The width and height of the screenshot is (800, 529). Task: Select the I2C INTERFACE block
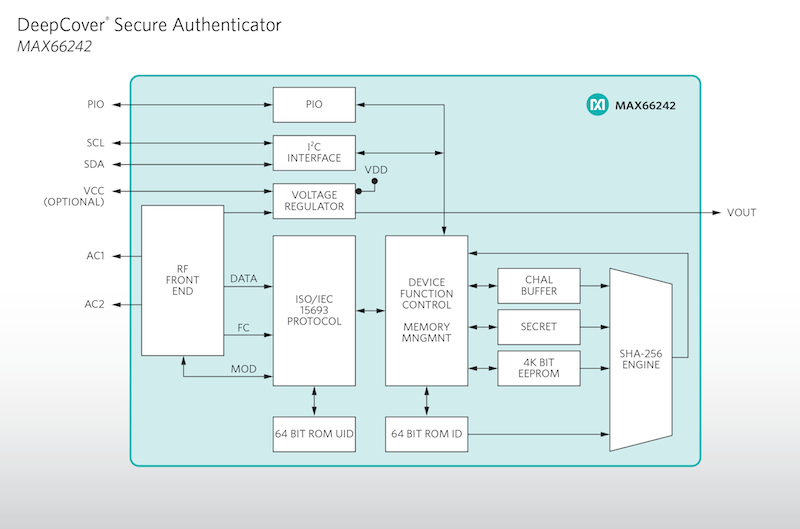pyautogui.click(x=314, y=153)
